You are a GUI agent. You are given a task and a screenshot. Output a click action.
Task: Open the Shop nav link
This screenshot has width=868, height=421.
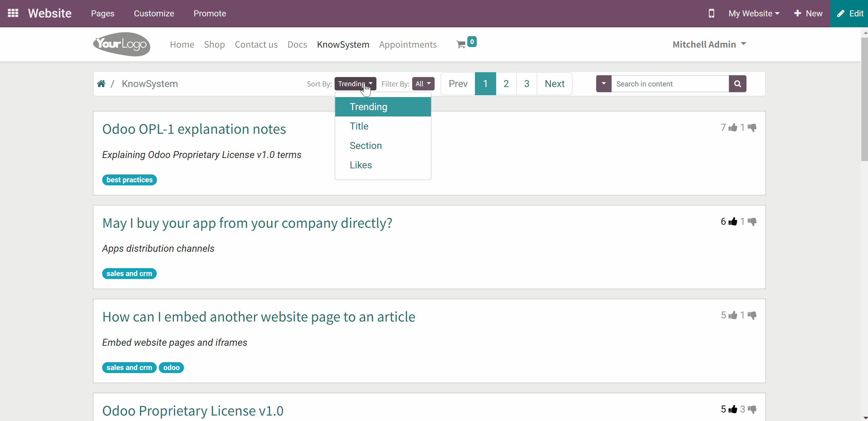coord(214,45)
